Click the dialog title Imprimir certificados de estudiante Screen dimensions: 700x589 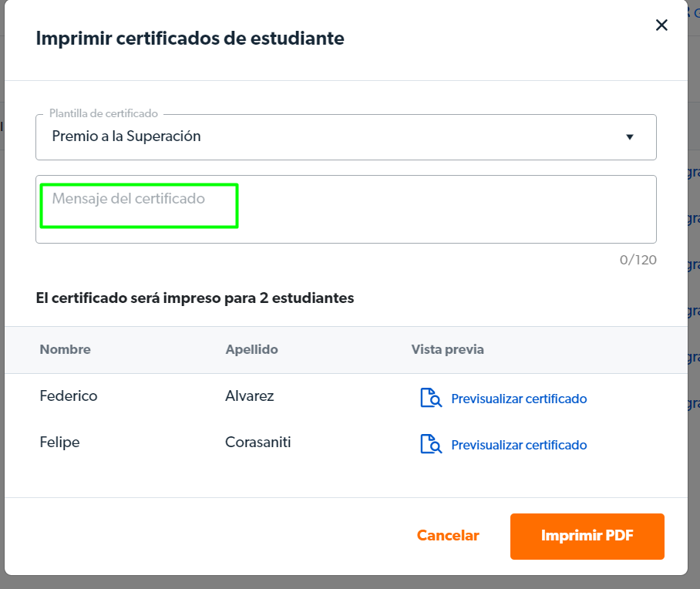coord(190,39)
